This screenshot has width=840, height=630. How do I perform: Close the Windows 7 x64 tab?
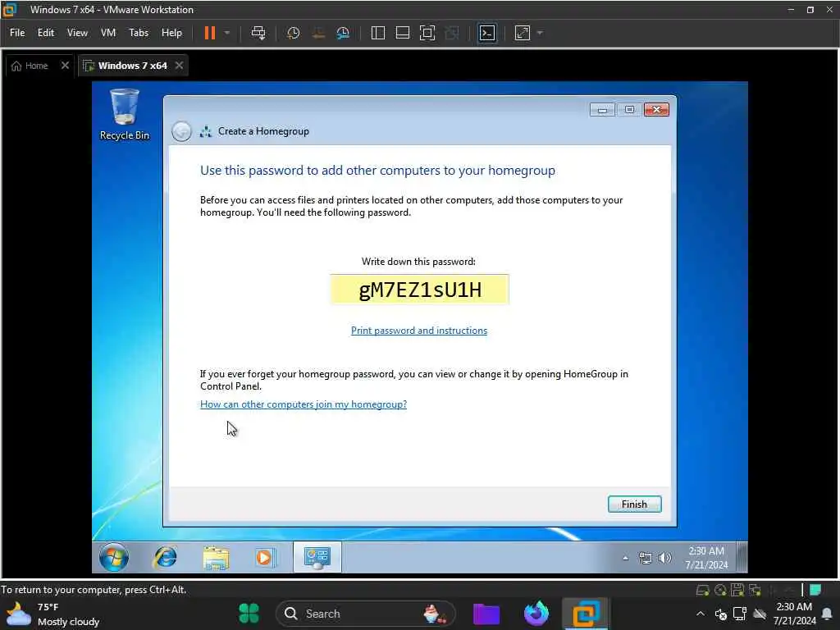pos(179,66)
